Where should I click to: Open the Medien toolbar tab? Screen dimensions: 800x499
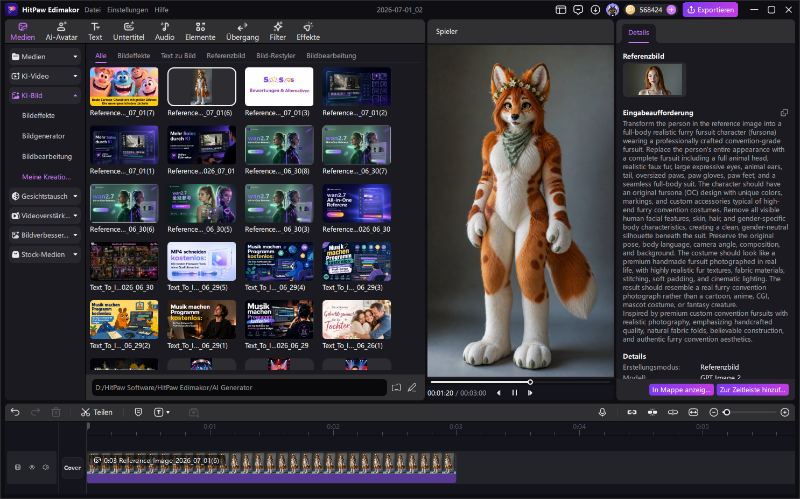click(x=22, y=31)
